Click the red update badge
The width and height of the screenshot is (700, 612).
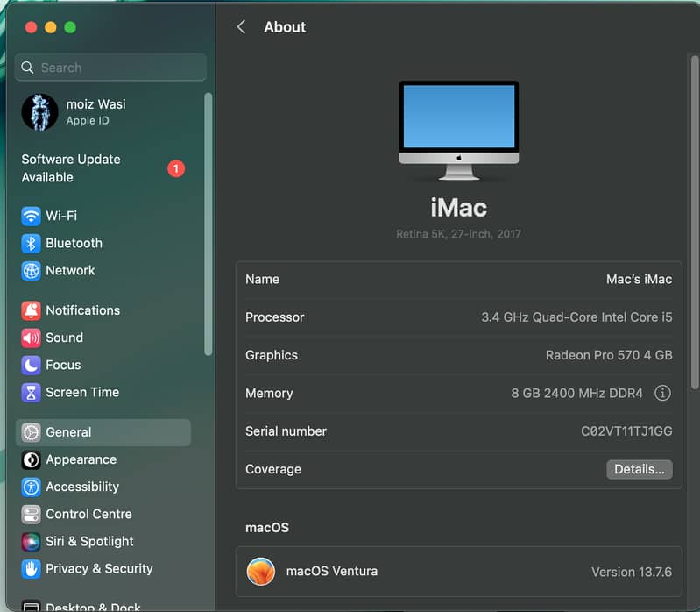(x=176, y=168)
